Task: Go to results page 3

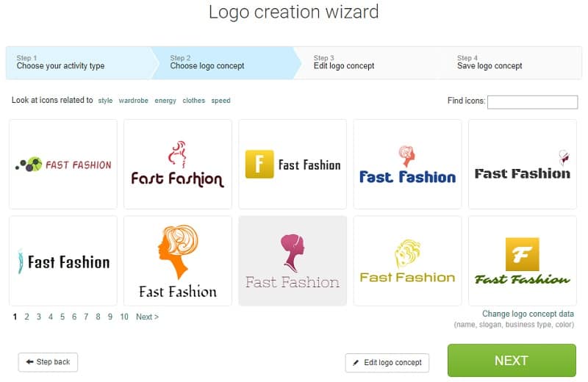Action: click(x=39, y=317)
